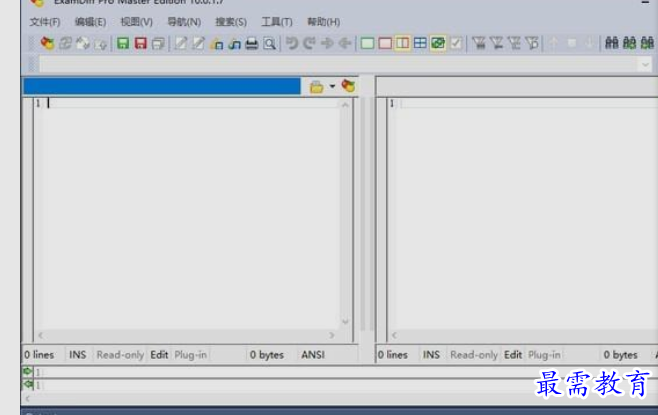Toggle the fourth funnel filter icon
The height and width of the screenshot is (415, 658).
(x=532, y=43)
